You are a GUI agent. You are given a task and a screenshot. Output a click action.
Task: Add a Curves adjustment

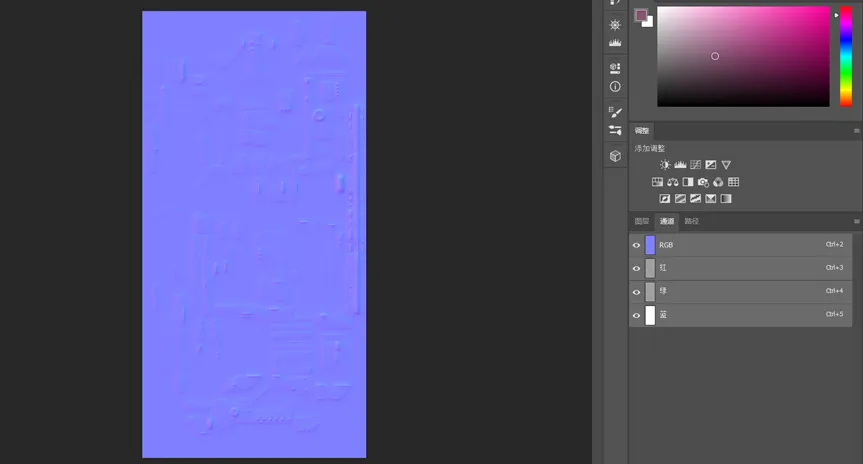tap(696, 165)
